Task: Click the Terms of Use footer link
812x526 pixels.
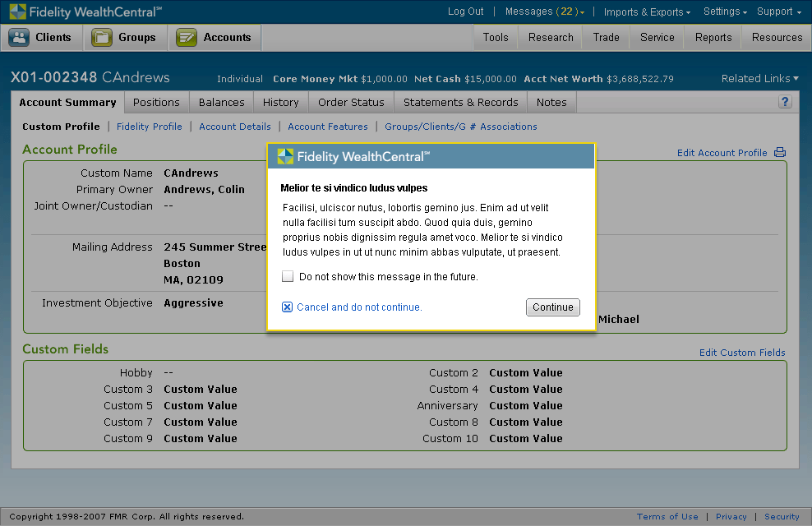Action: [667, 516]
